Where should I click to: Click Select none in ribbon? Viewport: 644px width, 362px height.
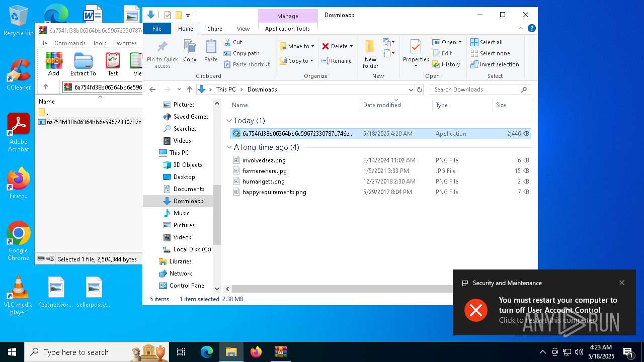[x=490, y=53]
